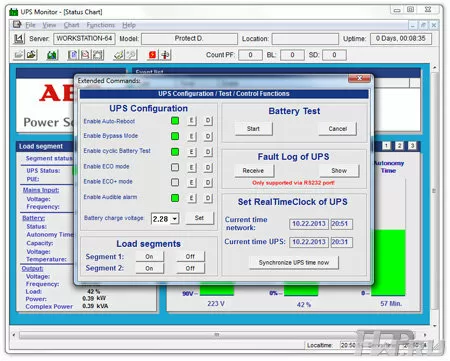Click the green UPS connect toolbar icon
Screen dimensions: 450x361
(52, 55)
